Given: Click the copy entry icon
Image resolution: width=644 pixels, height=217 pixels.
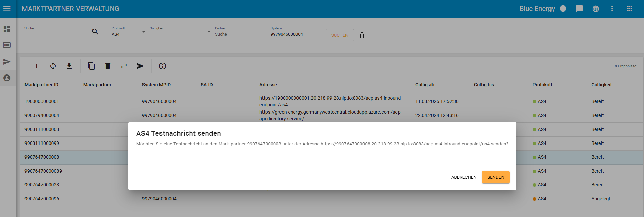Looking at the screenshot, I should pyautogui.click(x=91, y=66).
